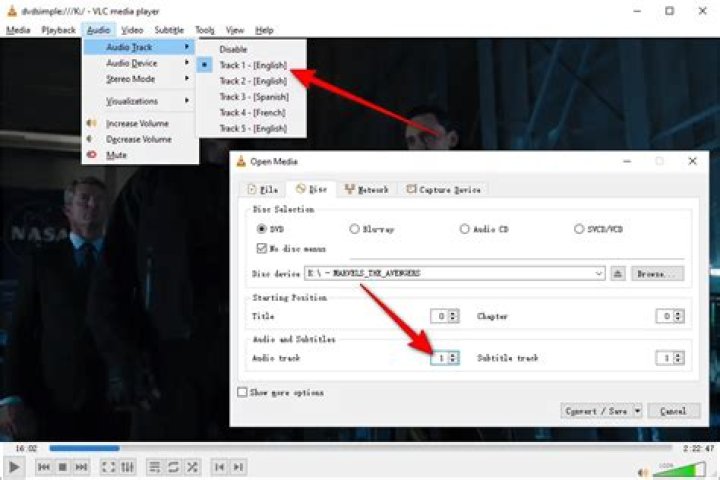Open the Subtitle menu
720x480 pixels.
(x=169, y=30)
